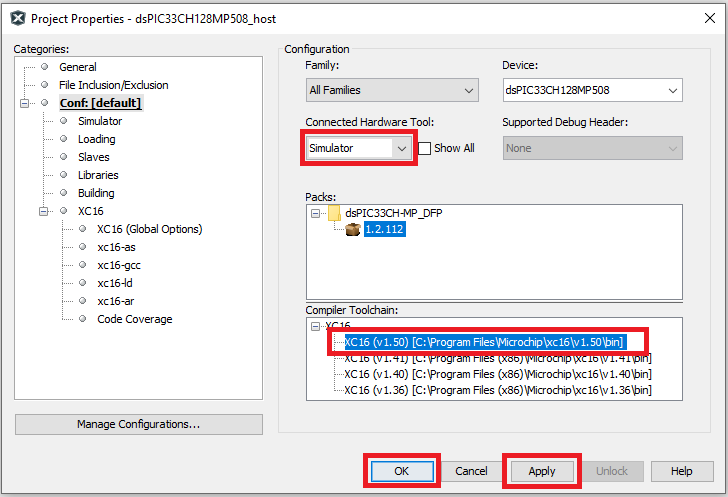
Task: Click the OK button
Action: tap(402, 471)
